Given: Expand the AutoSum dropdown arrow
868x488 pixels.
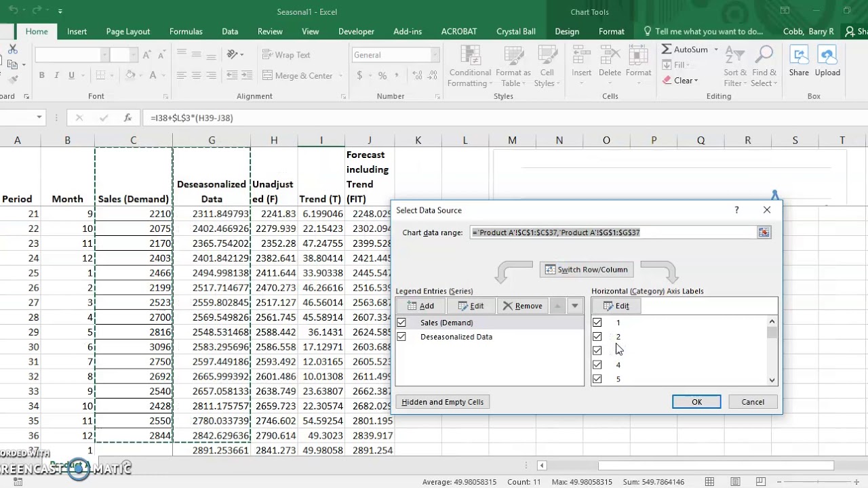Looking at the screenshot, I should (715, 49).
